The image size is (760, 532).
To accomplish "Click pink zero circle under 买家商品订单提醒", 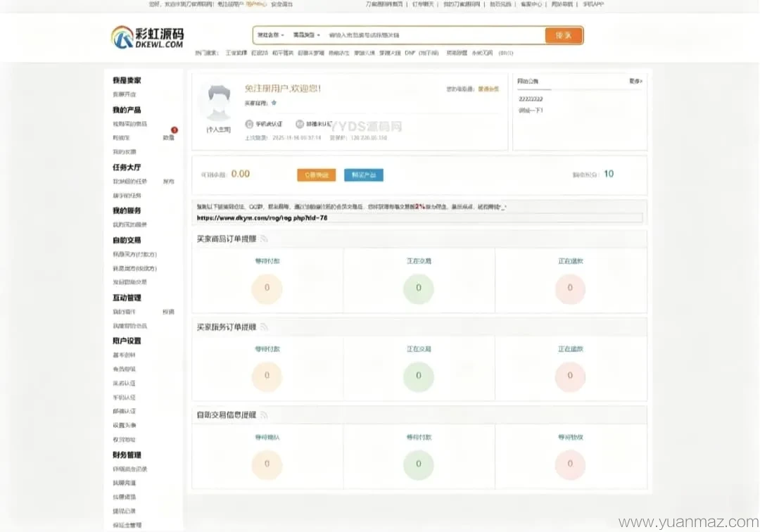I will (x=570, y=289).
